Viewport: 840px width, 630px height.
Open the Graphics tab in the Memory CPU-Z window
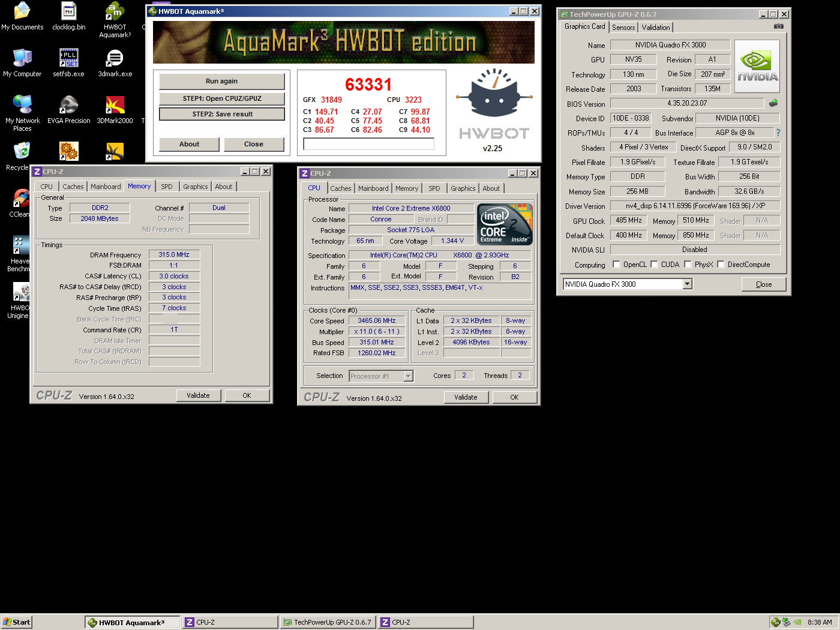(x=196, y=187)
